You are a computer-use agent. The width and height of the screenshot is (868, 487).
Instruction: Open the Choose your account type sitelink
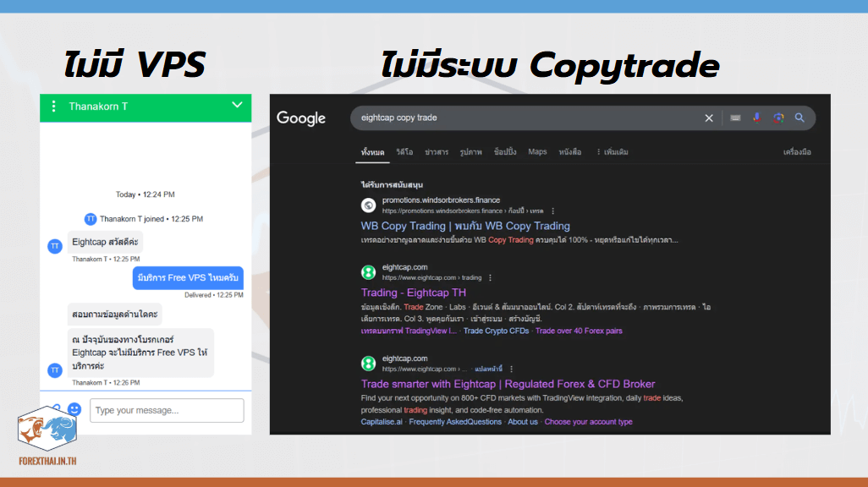click(589, 422)
